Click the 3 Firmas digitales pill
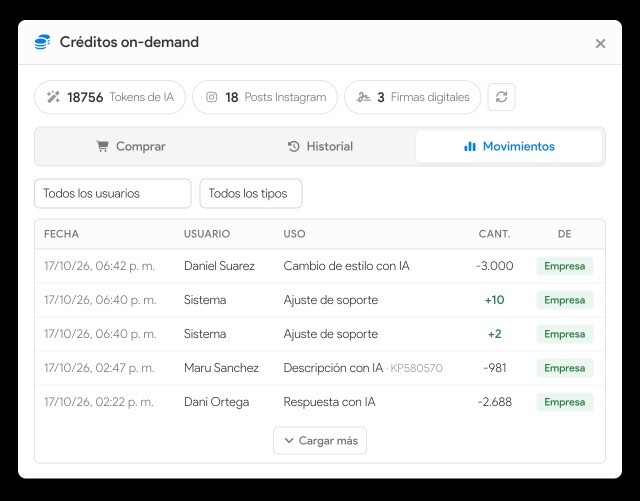This screenshot has width=640, height=501. (413, 97)
